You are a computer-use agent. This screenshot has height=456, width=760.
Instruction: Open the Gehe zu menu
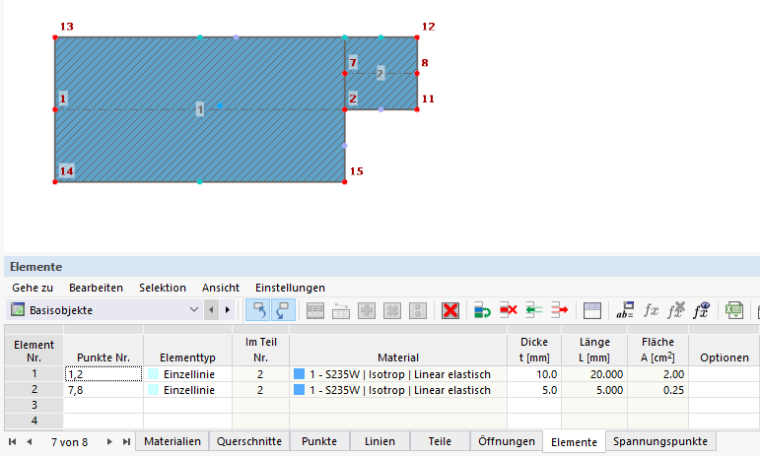32,288
